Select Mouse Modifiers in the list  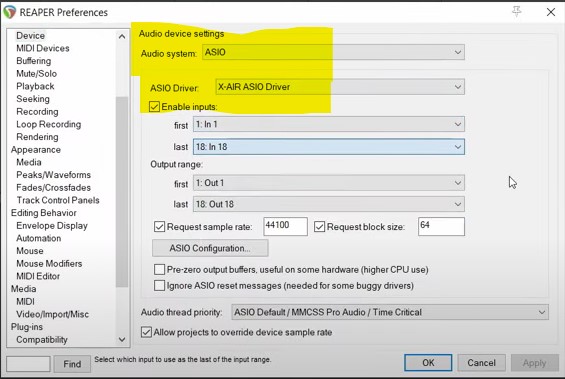pos(49,263)
